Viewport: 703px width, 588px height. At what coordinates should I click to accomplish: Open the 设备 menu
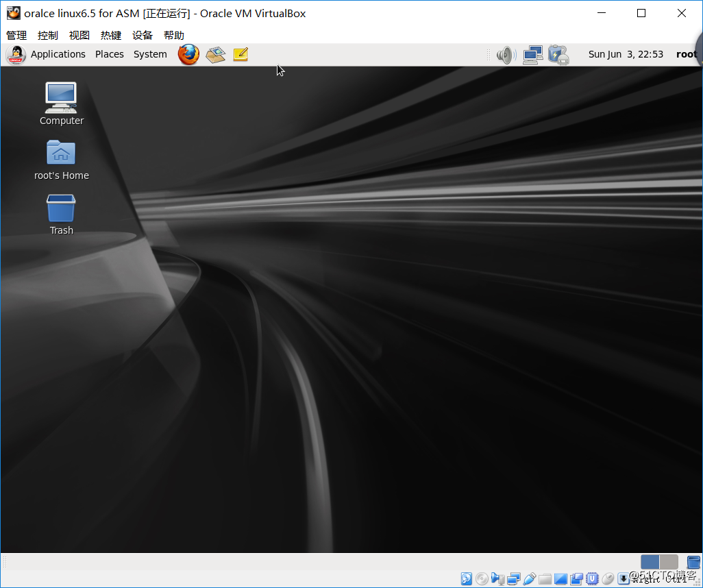click(143, 35)
